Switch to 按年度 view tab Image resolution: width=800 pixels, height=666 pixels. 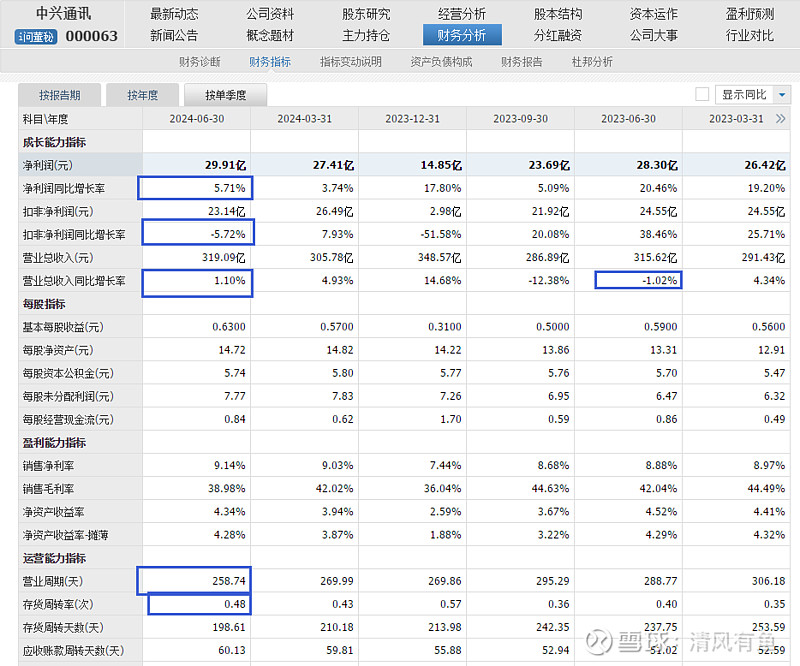pyautogui.click(x=142, y=95)
